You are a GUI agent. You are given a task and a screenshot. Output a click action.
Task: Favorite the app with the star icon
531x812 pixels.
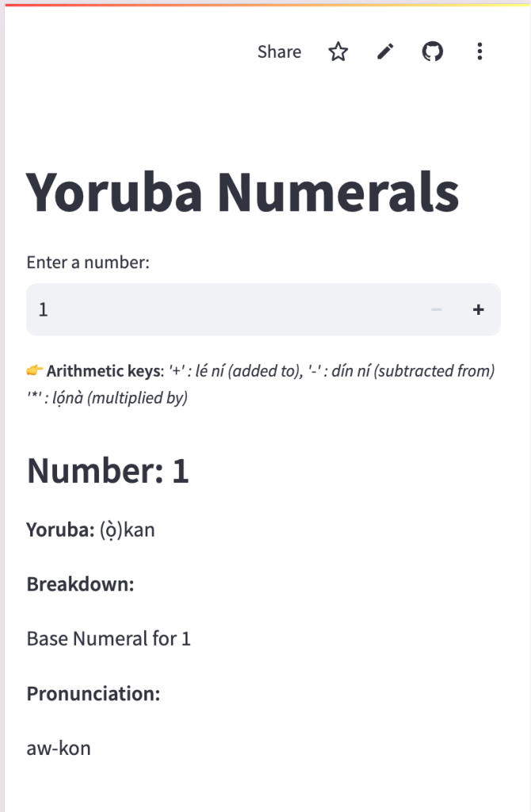pos(338,52)
